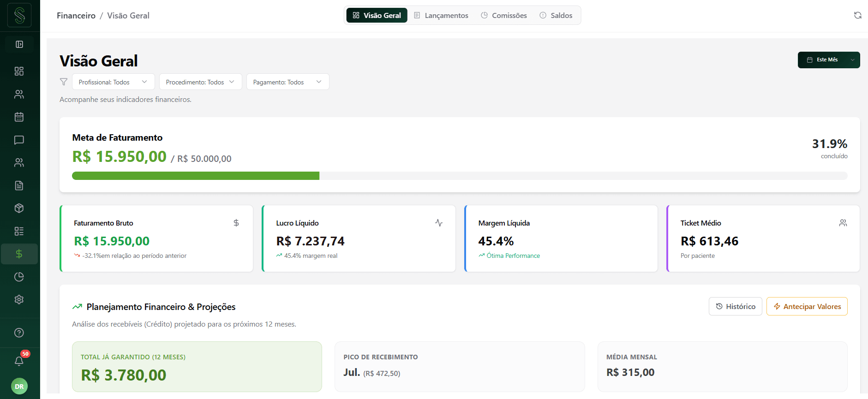This screenshot has width=868, height=399.
Task: Open the first people icon below the dashboard grid
Action: [19, 94]
